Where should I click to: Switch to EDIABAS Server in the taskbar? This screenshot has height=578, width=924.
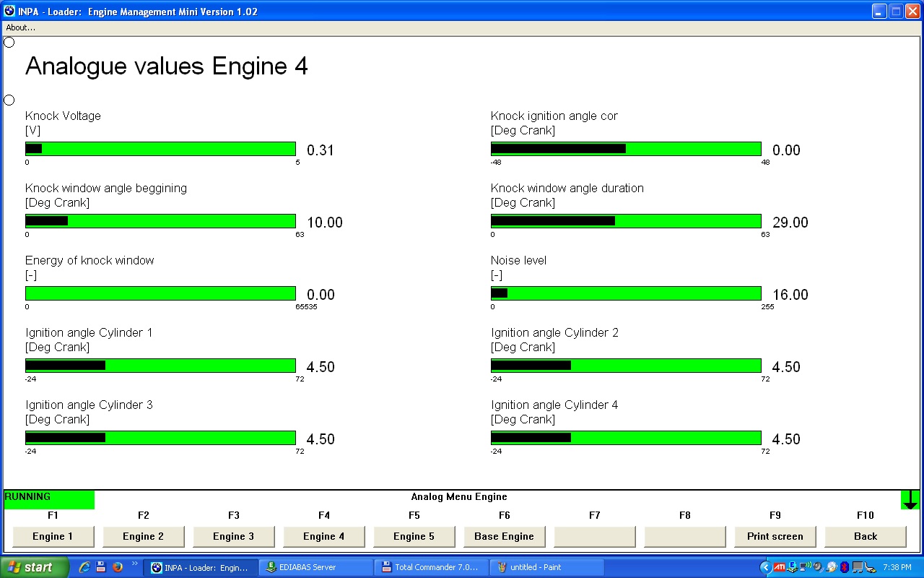(315, 567)
